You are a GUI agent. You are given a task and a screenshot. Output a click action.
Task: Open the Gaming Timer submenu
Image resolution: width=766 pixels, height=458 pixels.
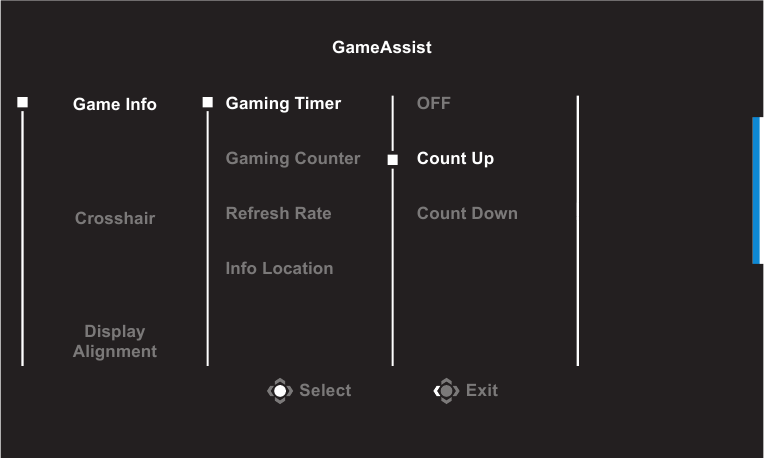(283, 104)
